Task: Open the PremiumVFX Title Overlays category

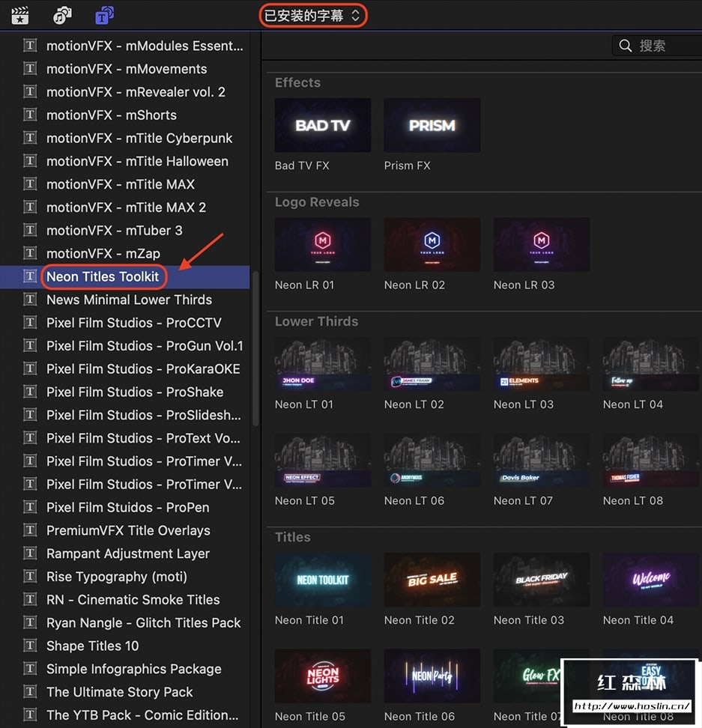Action: click(125, 530)
